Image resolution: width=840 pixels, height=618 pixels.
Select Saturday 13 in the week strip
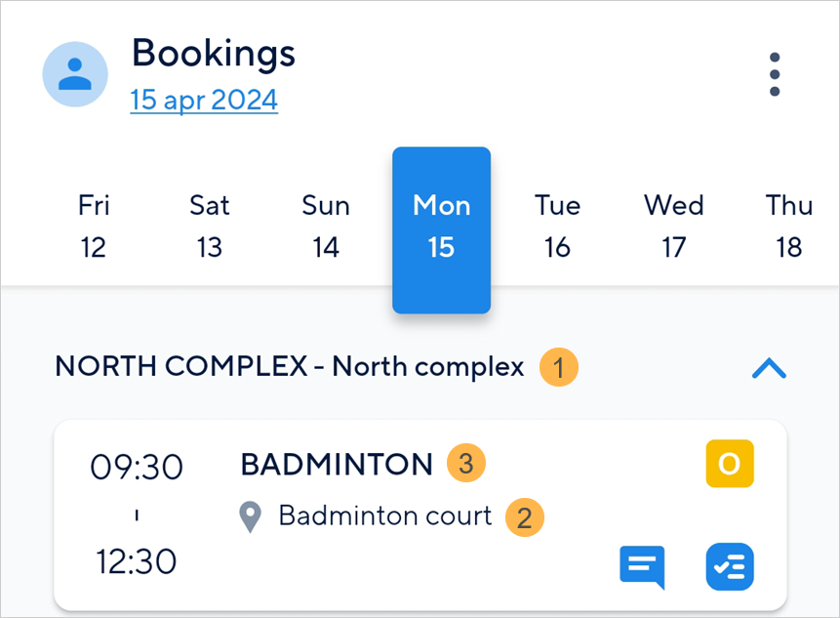210,227
